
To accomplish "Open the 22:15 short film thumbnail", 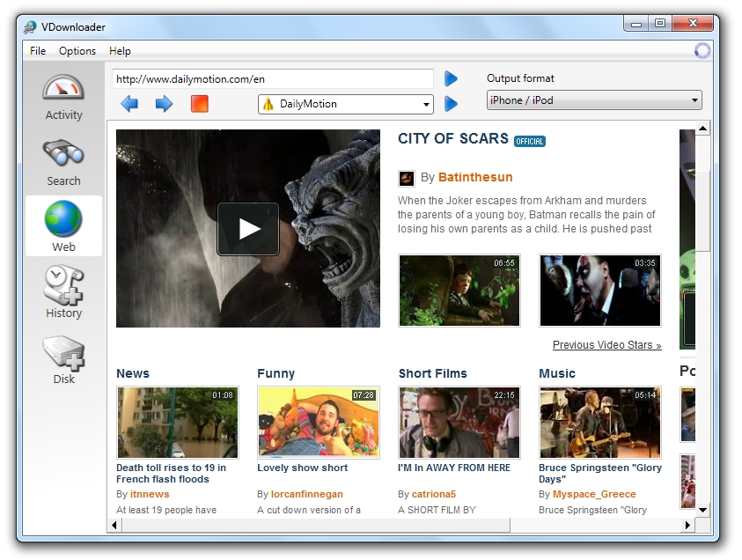I will (459, 423).
